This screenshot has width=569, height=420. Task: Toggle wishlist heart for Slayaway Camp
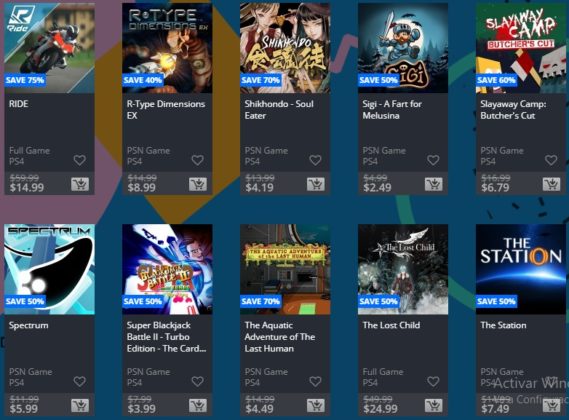[551, 160]
